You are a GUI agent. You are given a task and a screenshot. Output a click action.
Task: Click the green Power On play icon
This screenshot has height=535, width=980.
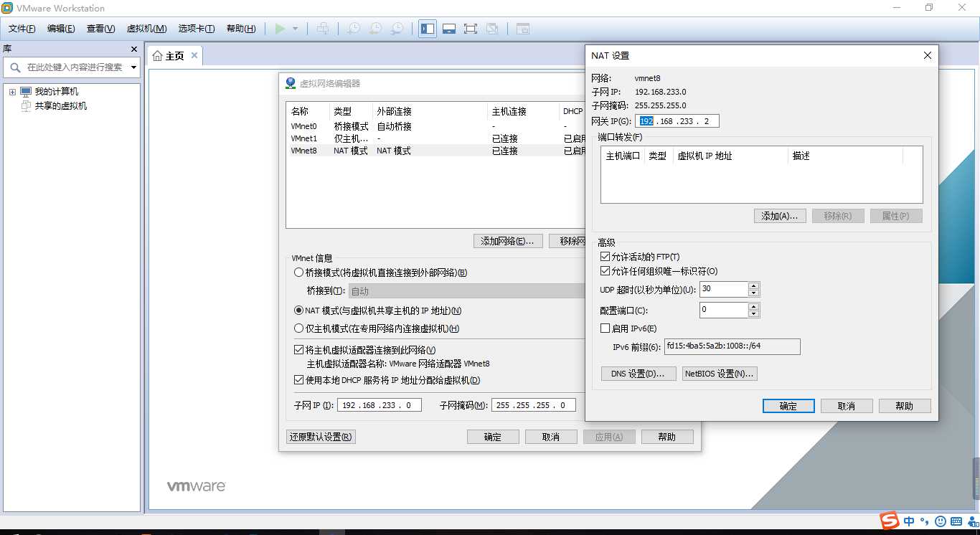[x=280, y=29]
